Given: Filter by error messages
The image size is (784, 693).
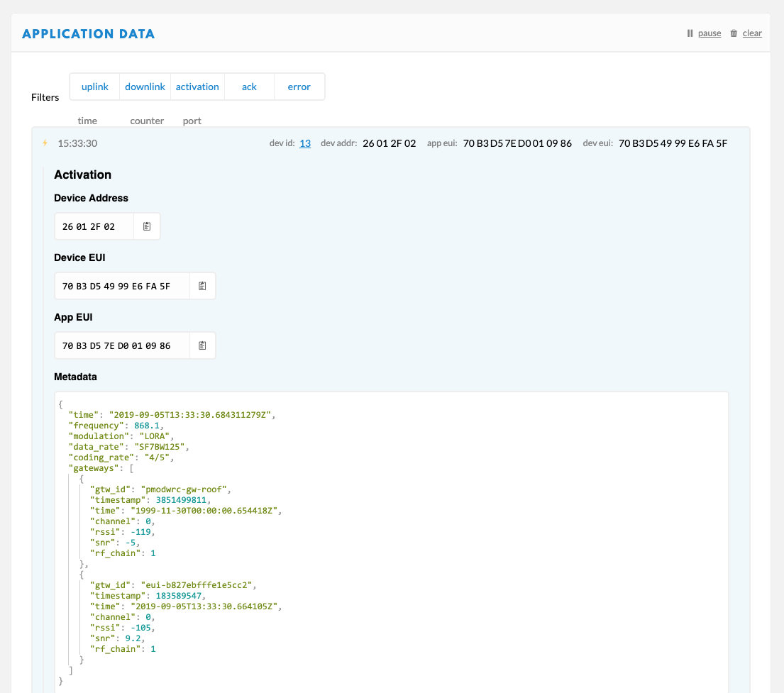Looking at the screenshot, I should coord(299,87).
